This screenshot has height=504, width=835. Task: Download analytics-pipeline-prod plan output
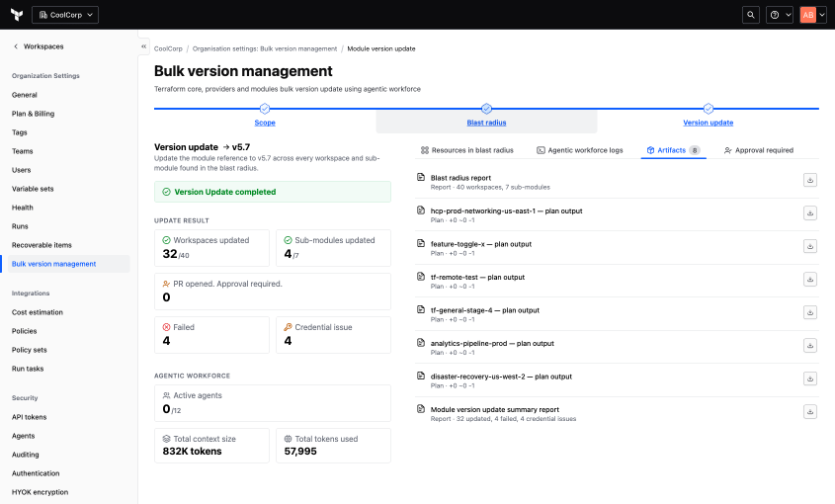(810, 345)
